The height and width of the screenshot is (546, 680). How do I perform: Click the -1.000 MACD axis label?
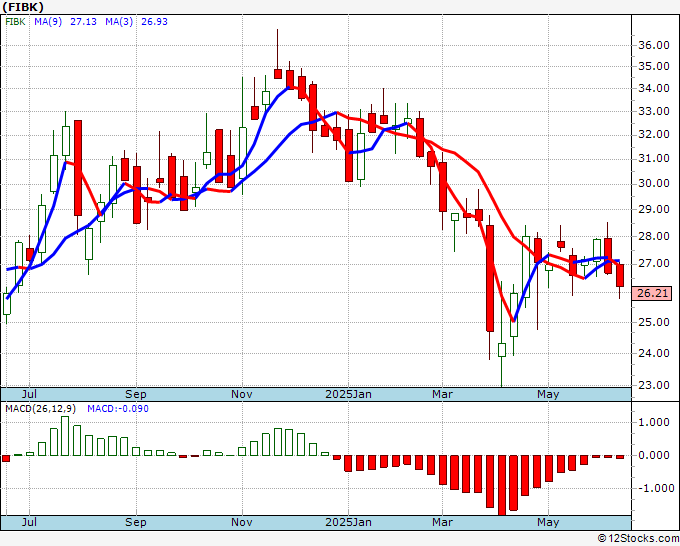[654, 488]
